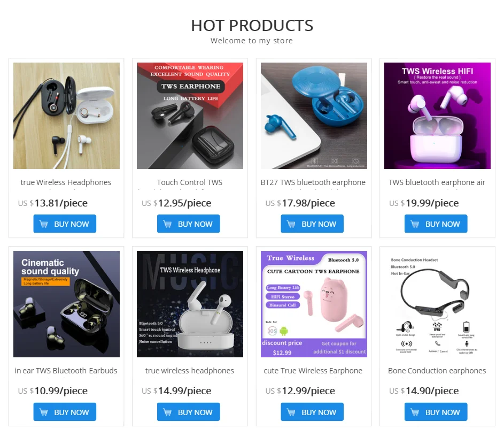Viewport: 504px width, 429px height.
Task: Click the cart icon under the BT27 earphone
Action: click(x=291, y=224)
